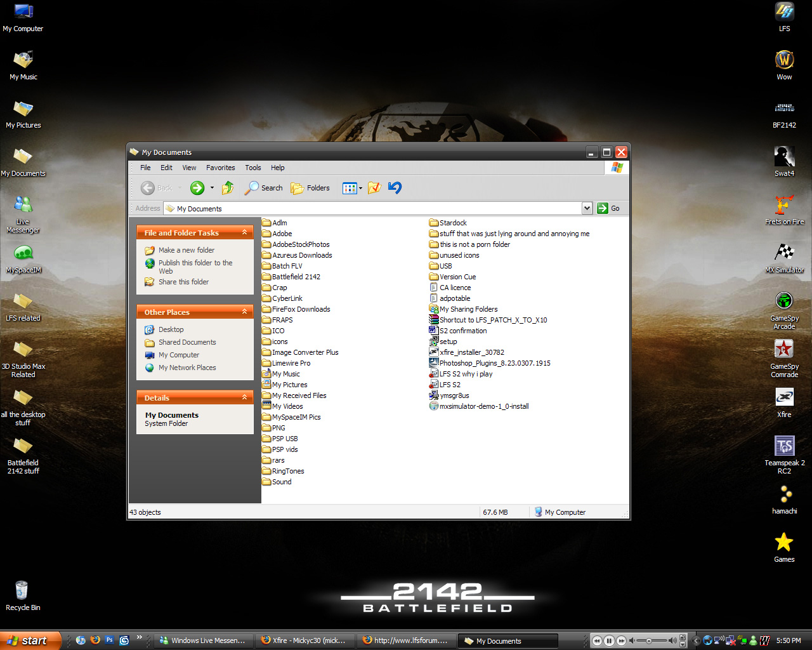This screenshot has height=650, width=812.
Task: Open the View menu
Action: point(189,168)
